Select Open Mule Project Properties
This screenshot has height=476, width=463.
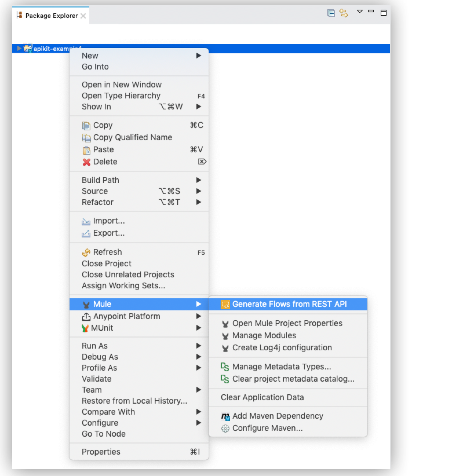tap(287, 323)
